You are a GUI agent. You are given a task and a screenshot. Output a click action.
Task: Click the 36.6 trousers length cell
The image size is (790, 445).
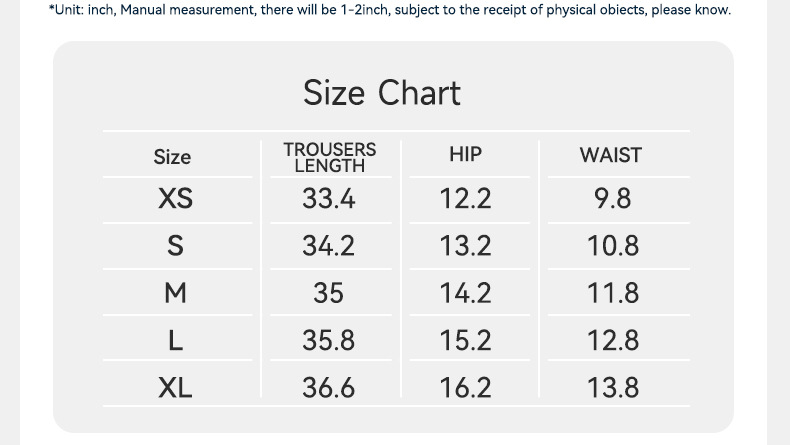click(328, 387)
